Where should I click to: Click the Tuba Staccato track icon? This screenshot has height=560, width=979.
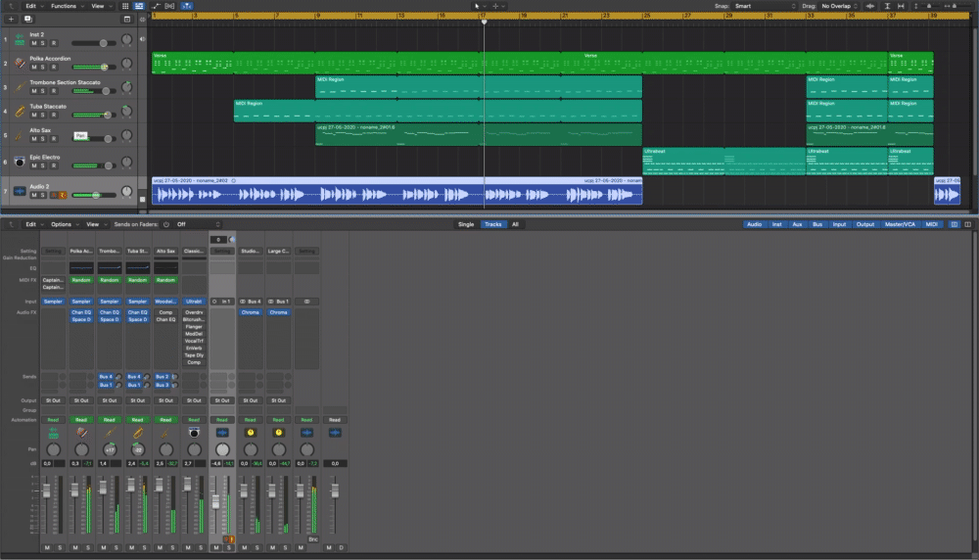click(x=19, y=111)
